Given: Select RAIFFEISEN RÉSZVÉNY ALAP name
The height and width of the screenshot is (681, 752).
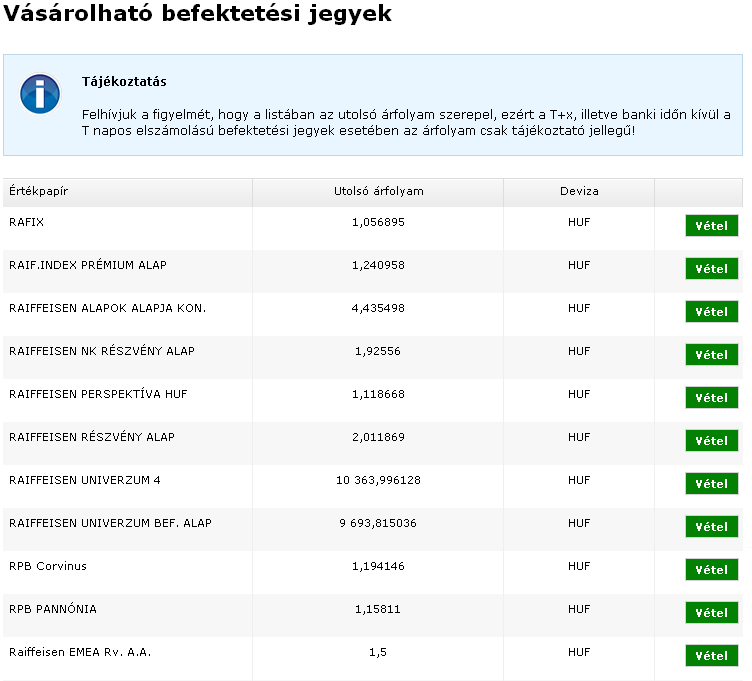Looking at the screenshot, I should (92, 437).
